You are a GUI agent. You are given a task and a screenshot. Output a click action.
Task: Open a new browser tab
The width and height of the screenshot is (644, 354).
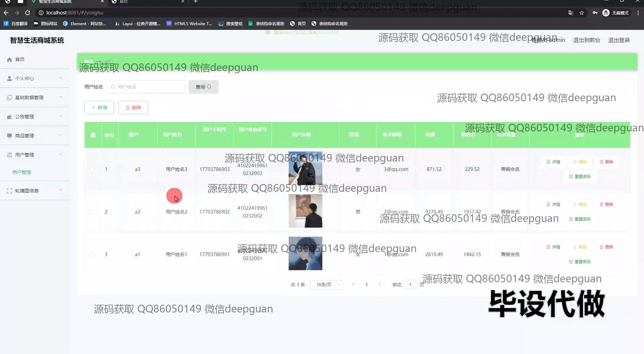pyautogui.click(x=196, y=2)
